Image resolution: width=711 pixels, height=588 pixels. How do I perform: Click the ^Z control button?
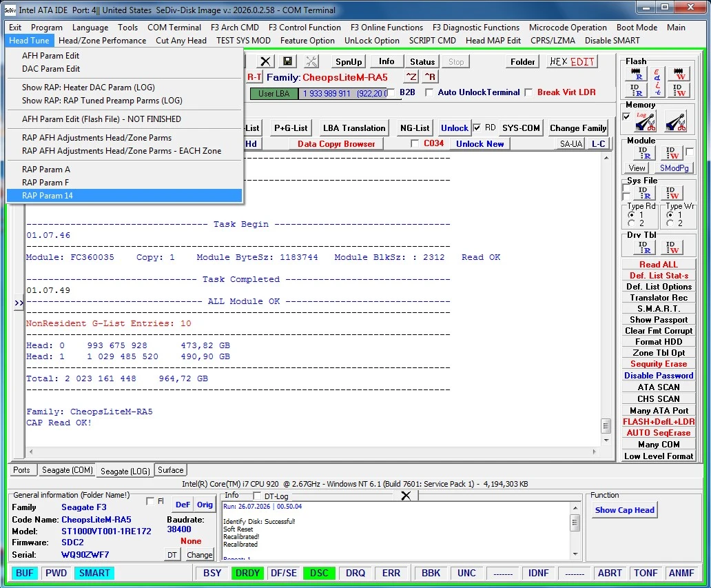pyautogui.click(x=411, y=77)
